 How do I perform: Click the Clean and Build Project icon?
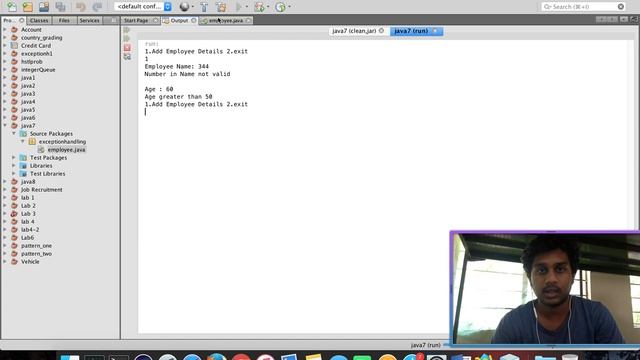click(x=221, y=7)
